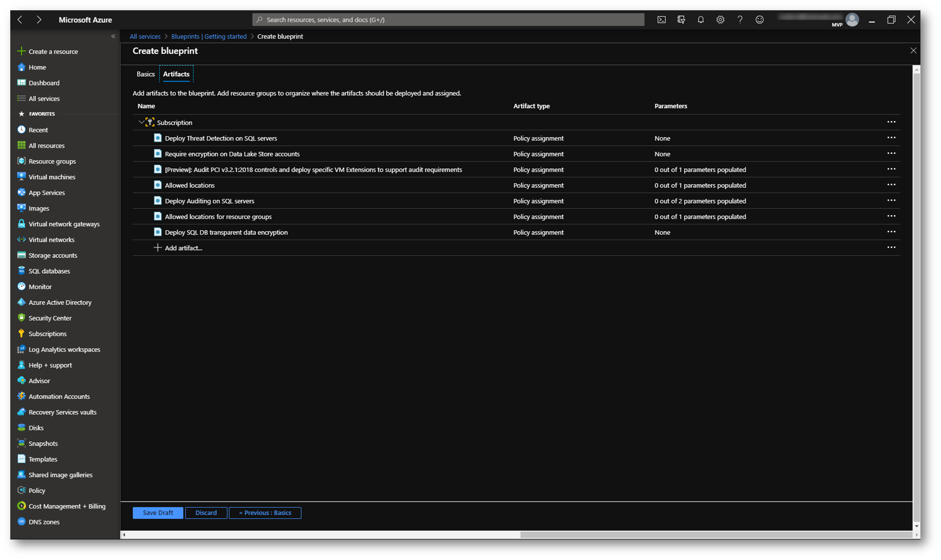
Task: Open Monitor in the sidebar
Action: 34,286
